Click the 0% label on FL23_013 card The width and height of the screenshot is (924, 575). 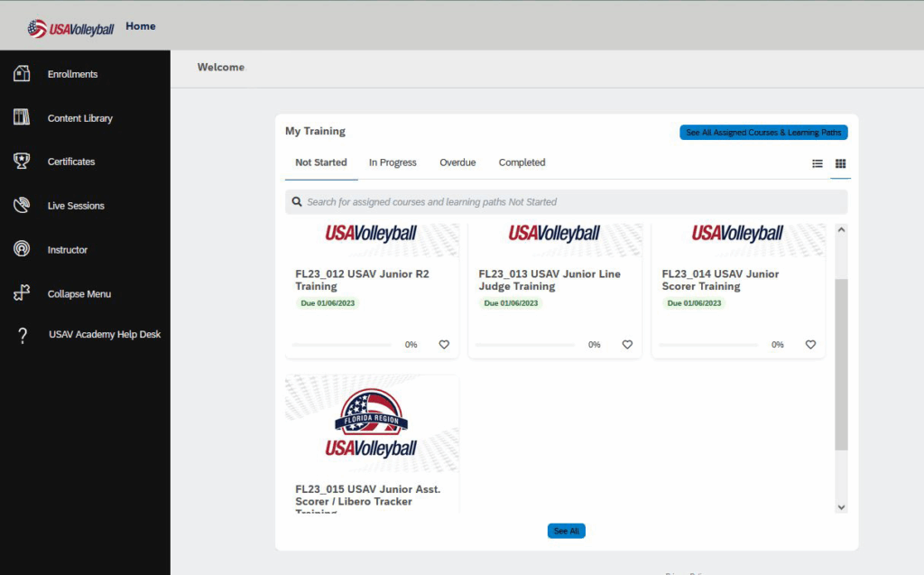coord(594,345)
